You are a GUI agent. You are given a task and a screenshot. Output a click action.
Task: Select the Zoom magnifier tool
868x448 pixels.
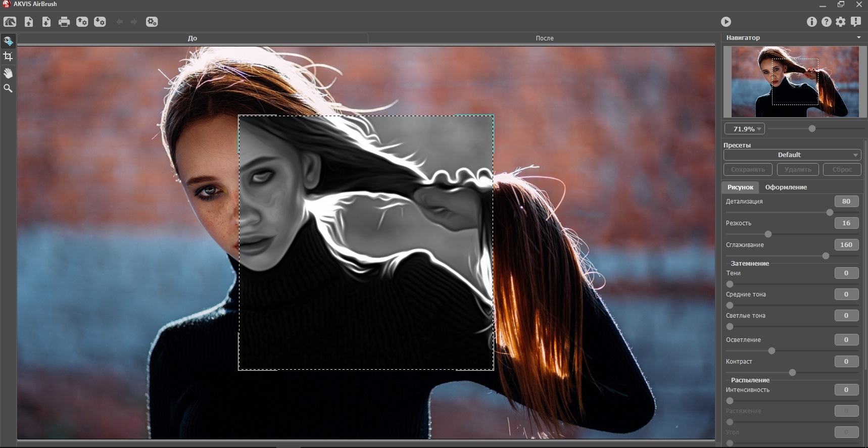pyautogui.click(x=8, y=88)
